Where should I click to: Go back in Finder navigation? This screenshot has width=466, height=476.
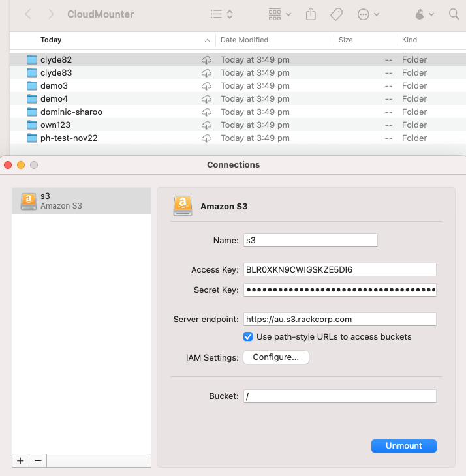point(28,14)
